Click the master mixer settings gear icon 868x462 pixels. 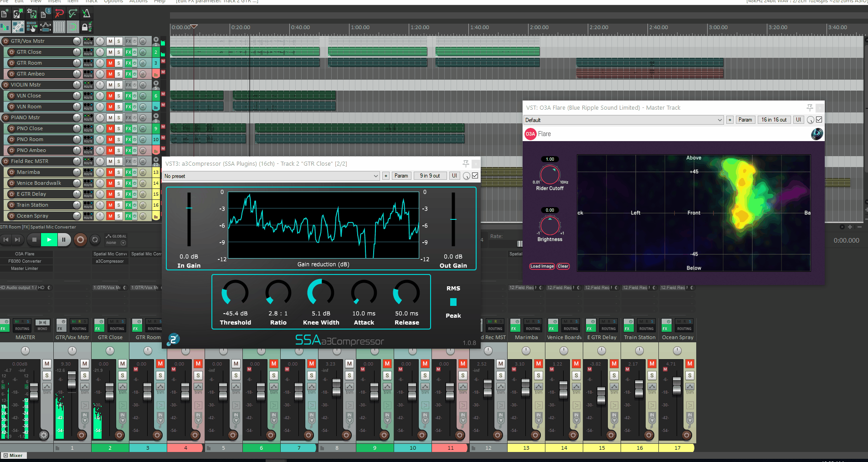tap(44, 435)
